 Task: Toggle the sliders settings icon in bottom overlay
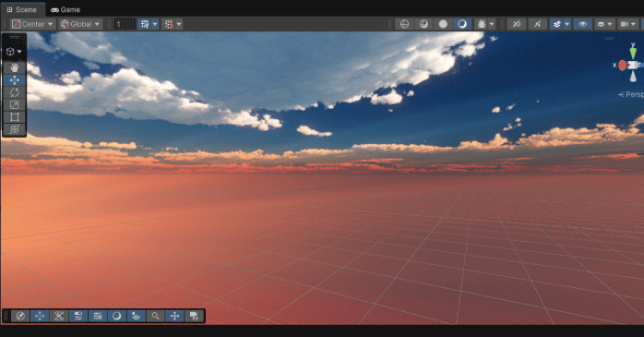pos(78,316)
